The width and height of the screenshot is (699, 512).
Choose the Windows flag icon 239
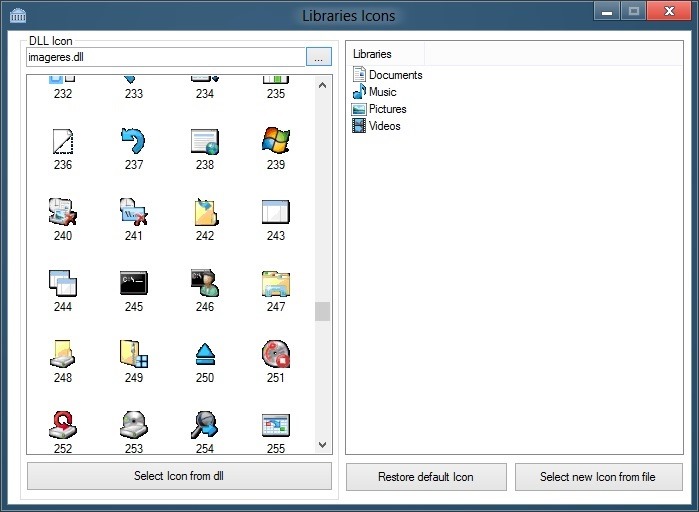pos(276,141)
